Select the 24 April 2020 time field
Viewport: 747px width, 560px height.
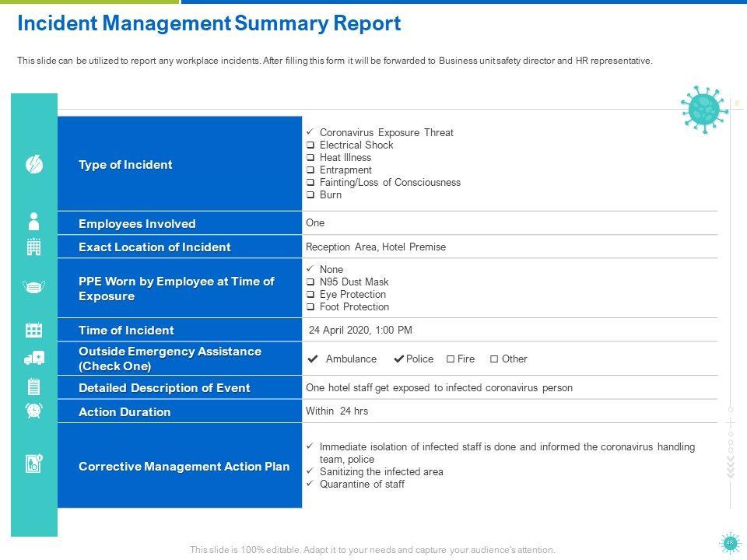click(360, 330)
